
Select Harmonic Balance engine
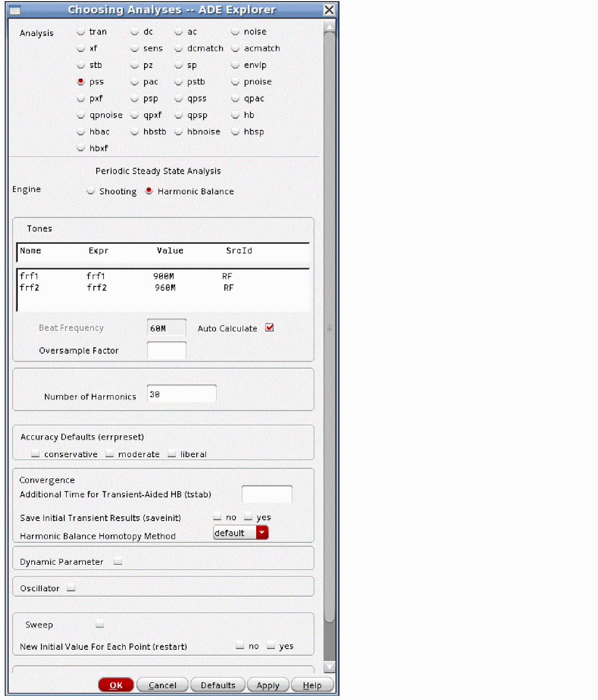point(149,191)
